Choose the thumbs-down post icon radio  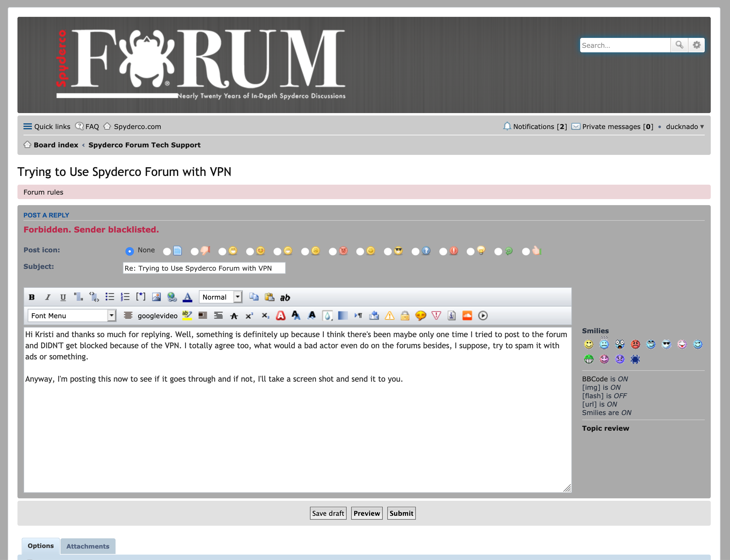click(x=194, y=251)
